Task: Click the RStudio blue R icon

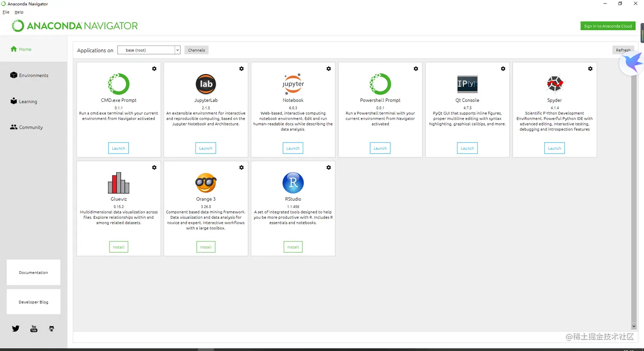Action: click(x=293, y=183)
